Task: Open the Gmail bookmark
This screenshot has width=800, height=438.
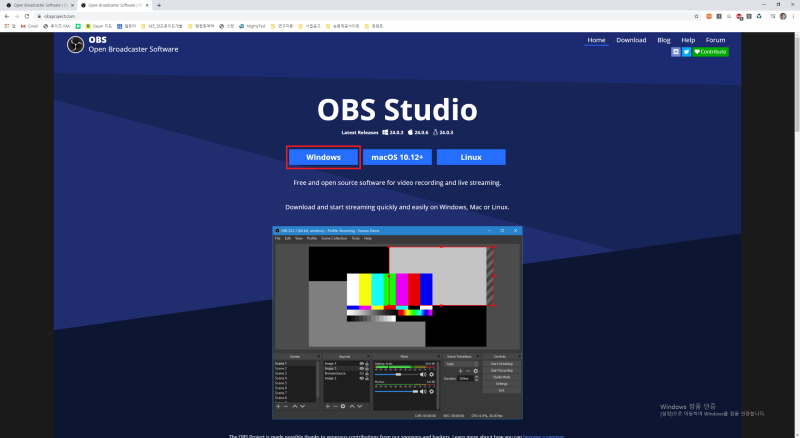Action: point(29,26)
